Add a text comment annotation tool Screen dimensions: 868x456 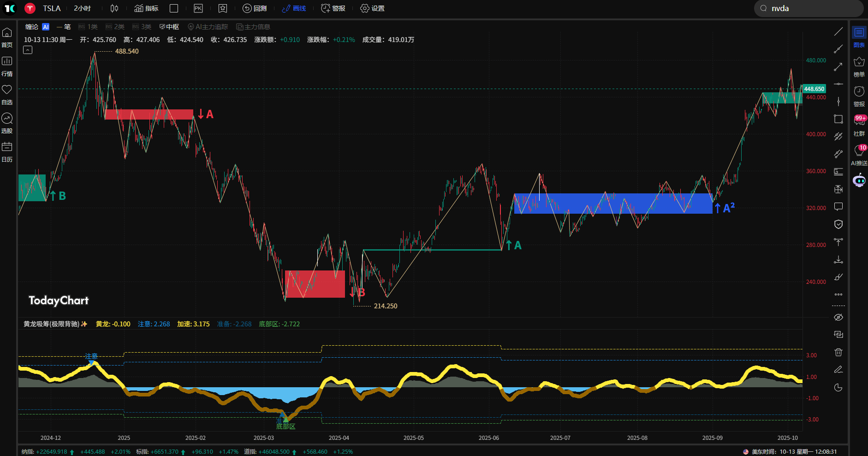point(838,207)
